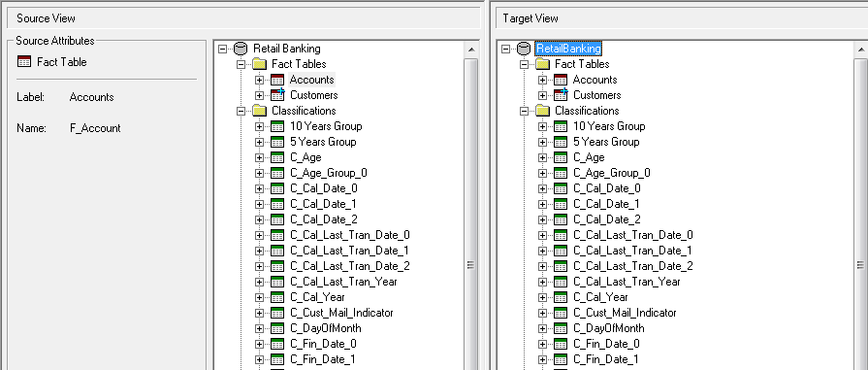Viewport: 868px width, 370px height.
Task: Click the C_Cal_Year table icon in target tree
Action: [x=561, y=297]
